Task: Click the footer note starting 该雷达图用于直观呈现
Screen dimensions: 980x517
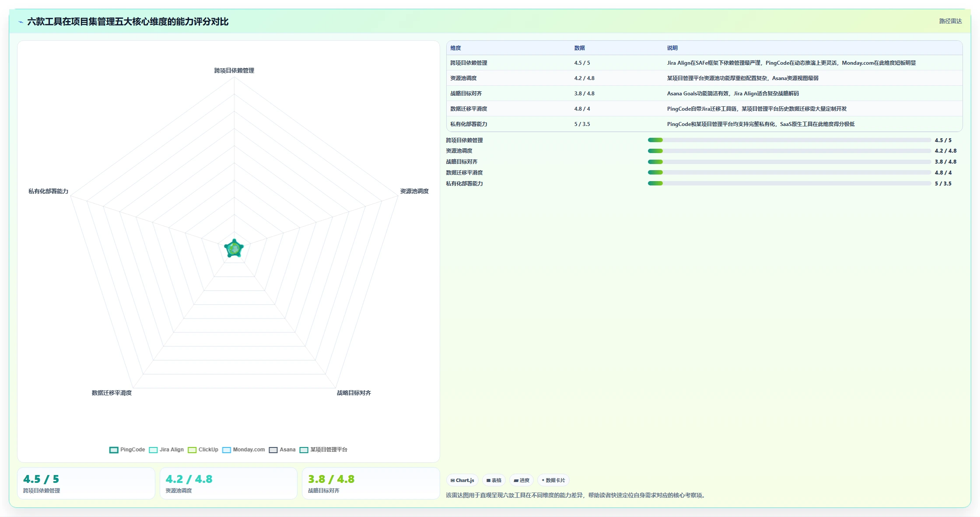Action: pos(577,496)
